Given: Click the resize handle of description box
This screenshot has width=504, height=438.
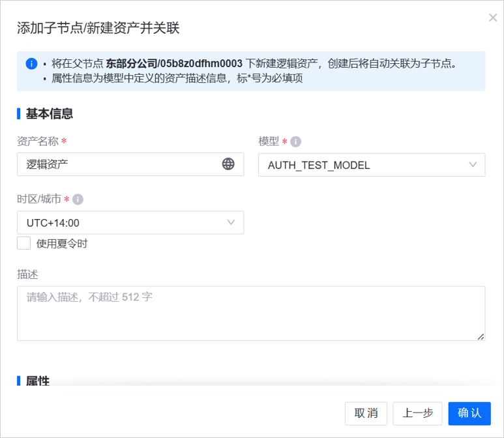Looking at the screenshot, I should tap(481, 336).
